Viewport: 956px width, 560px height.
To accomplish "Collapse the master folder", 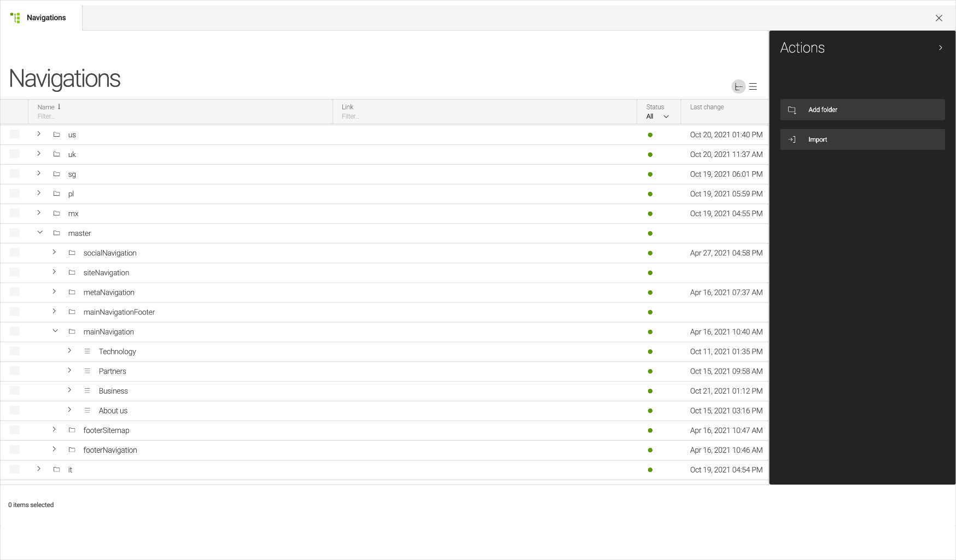I will point(40,232).
